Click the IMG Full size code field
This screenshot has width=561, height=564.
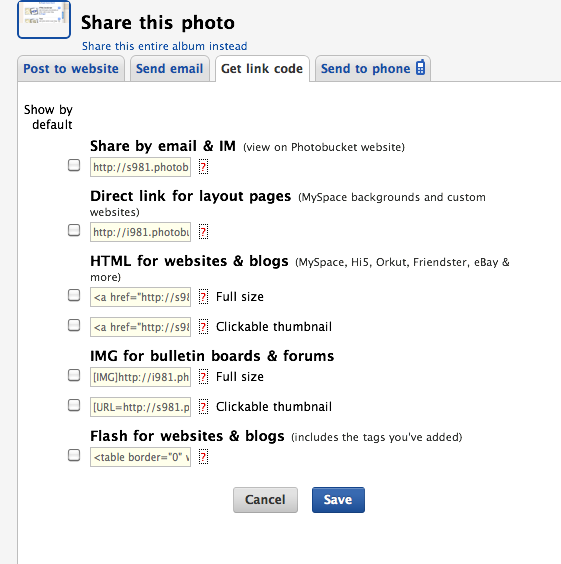[x=140, y=377]
